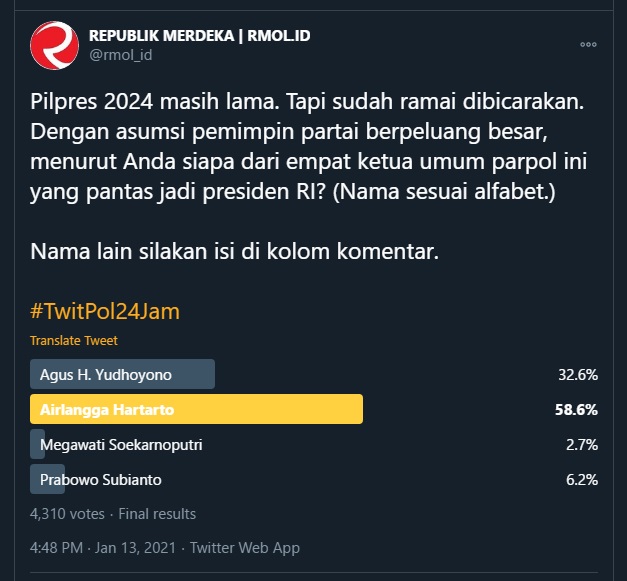
Task: Select the Agus H. Yudhoyono poll result
Action: [x=106, y=375]
